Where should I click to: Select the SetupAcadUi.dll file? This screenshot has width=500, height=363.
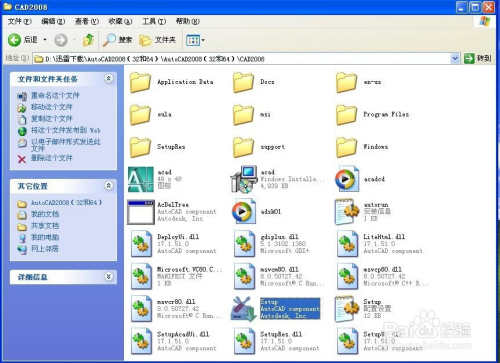click(x=173, y=341)
